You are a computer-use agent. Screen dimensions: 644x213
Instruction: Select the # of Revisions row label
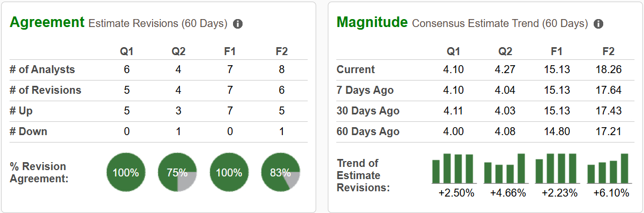tap(46, 90)
